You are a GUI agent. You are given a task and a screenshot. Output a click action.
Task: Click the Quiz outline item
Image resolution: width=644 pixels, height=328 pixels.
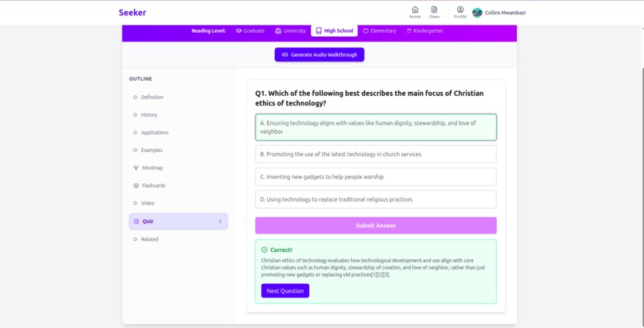click(x=178, y=221)
